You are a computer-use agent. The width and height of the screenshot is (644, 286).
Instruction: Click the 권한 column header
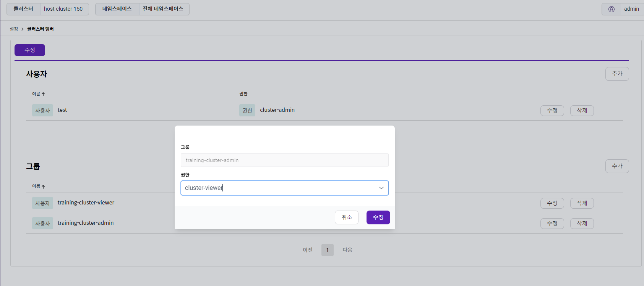point(243,94)
